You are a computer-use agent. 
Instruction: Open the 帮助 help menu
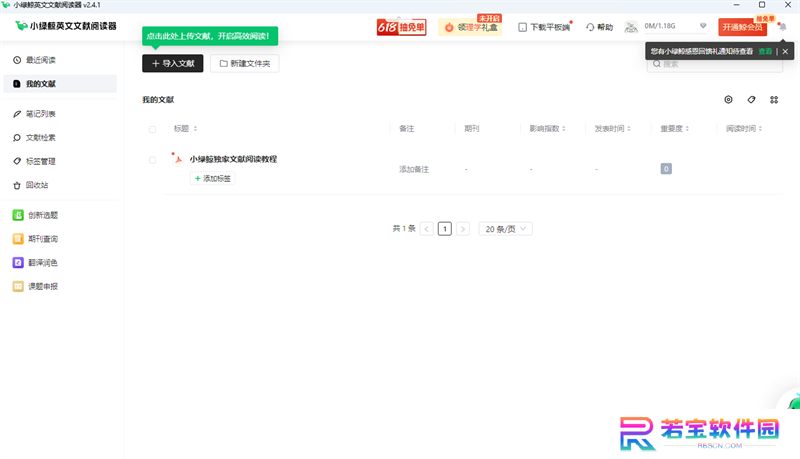(x=599, y=27)
